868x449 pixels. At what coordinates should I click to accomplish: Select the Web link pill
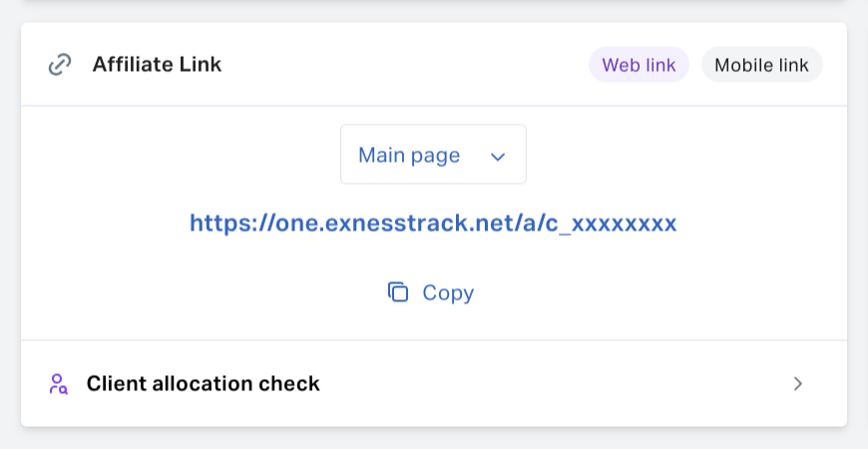639,65
